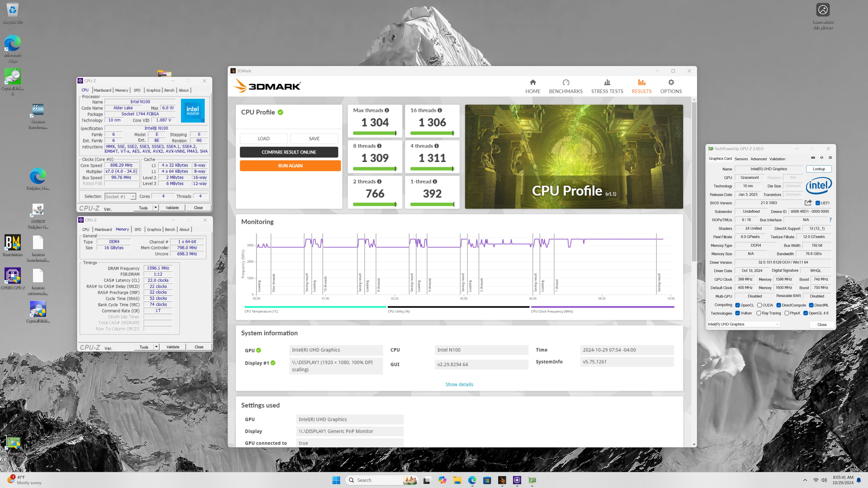The image size is (868, 488).
Task: Toggle the UEFI checkbox in GPU-Z
Action: [x=818, y=203]
